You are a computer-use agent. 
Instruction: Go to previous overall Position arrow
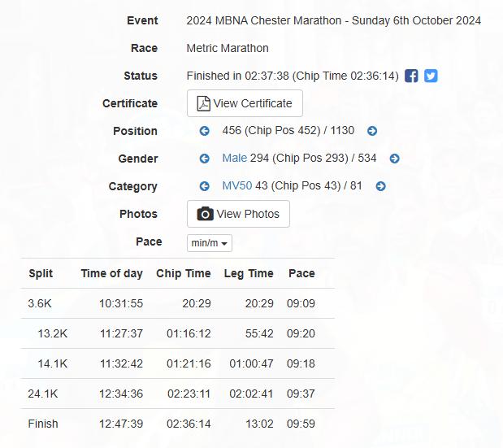coord(204,131)
